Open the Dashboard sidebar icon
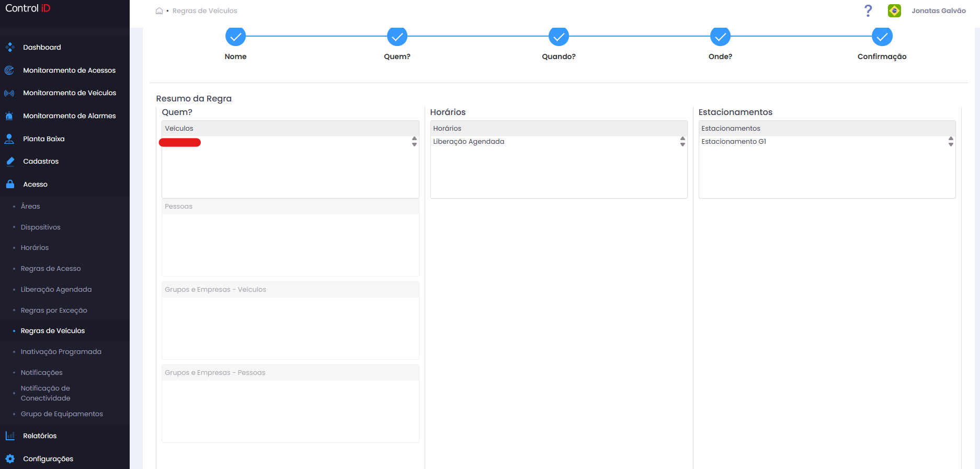980x469 pixels. [x=9, y=47]
